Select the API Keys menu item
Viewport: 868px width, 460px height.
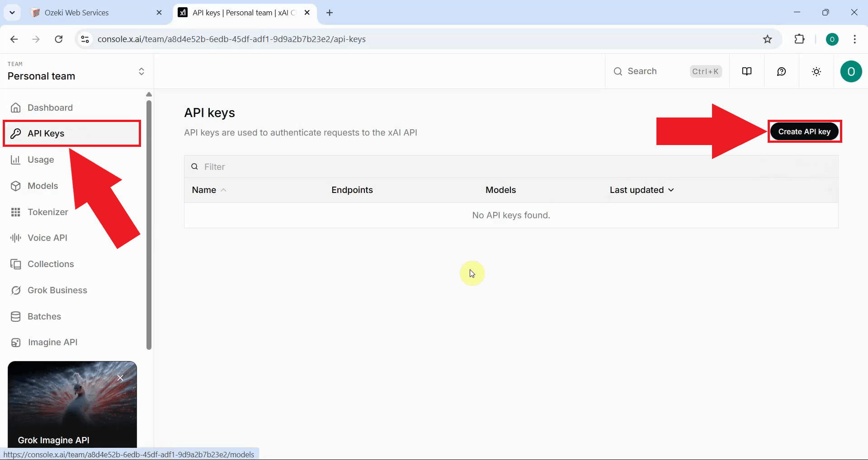tap(45, 133)
